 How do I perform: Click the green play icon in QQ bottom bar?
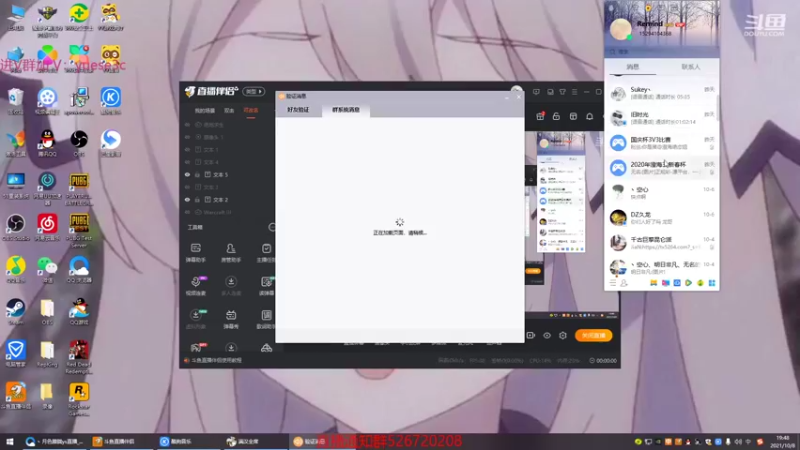click(x=688, y=283)
